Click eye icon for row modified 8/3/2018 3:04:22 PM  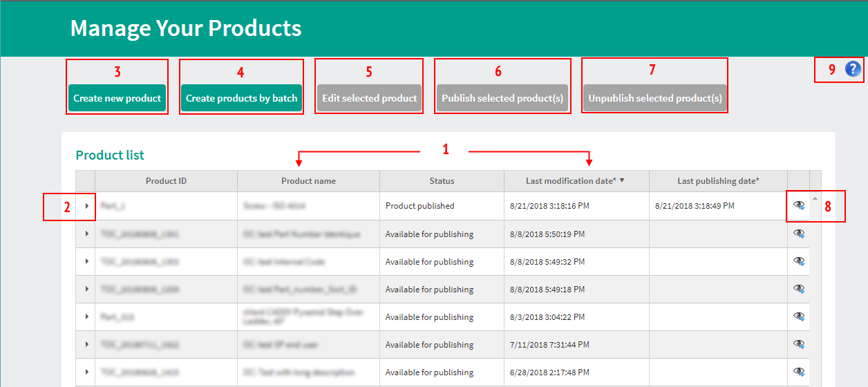point(799,317)
